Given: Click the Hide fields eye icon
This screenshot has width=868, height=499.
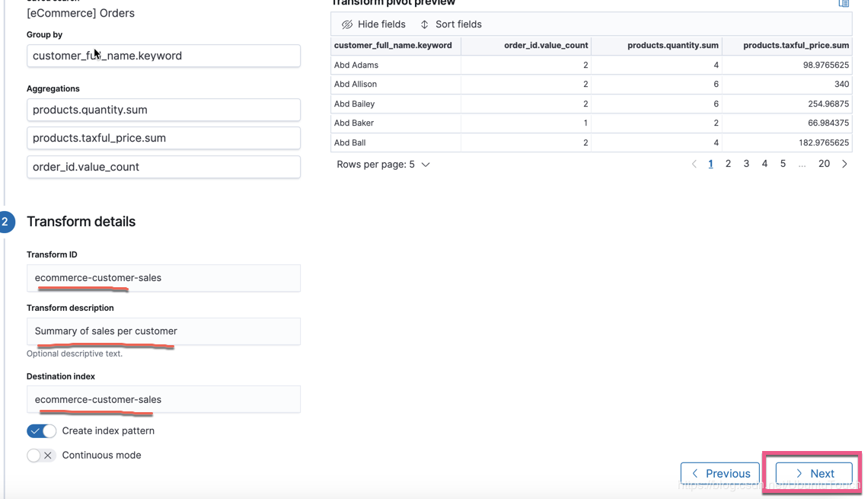Looking at the screenshot, I should coord(347,24).
